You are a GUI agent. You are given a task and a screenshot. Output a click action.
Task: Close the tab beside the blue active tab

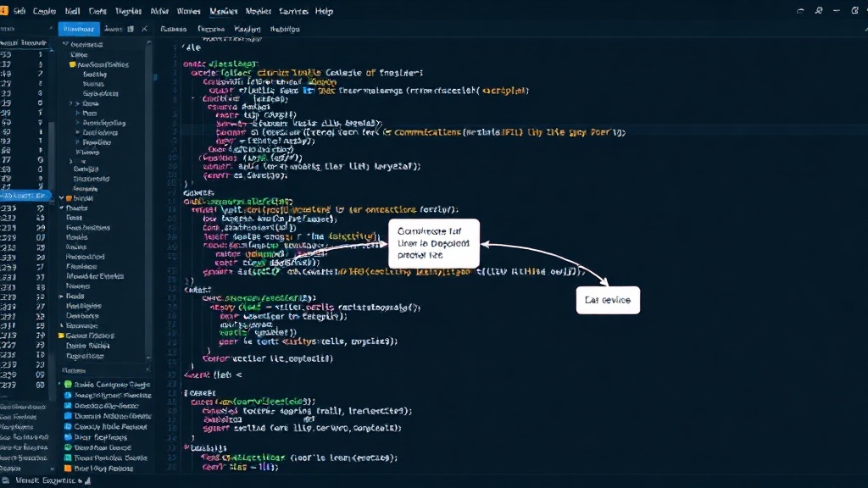tap(144, 29)
